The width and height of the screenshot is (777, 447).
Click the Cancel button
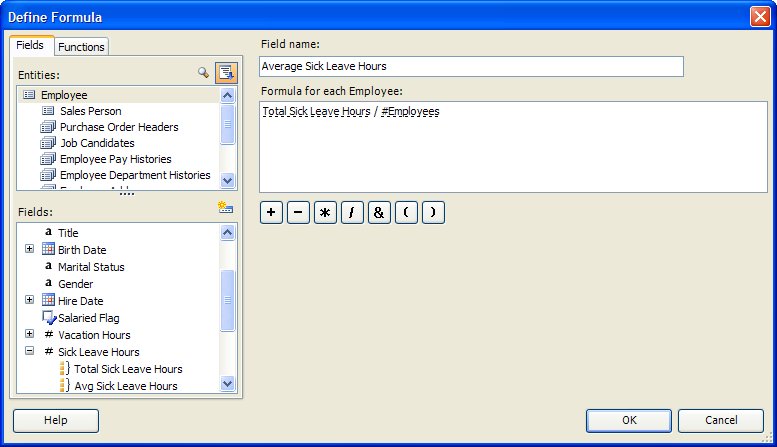(x=721, y=420)
